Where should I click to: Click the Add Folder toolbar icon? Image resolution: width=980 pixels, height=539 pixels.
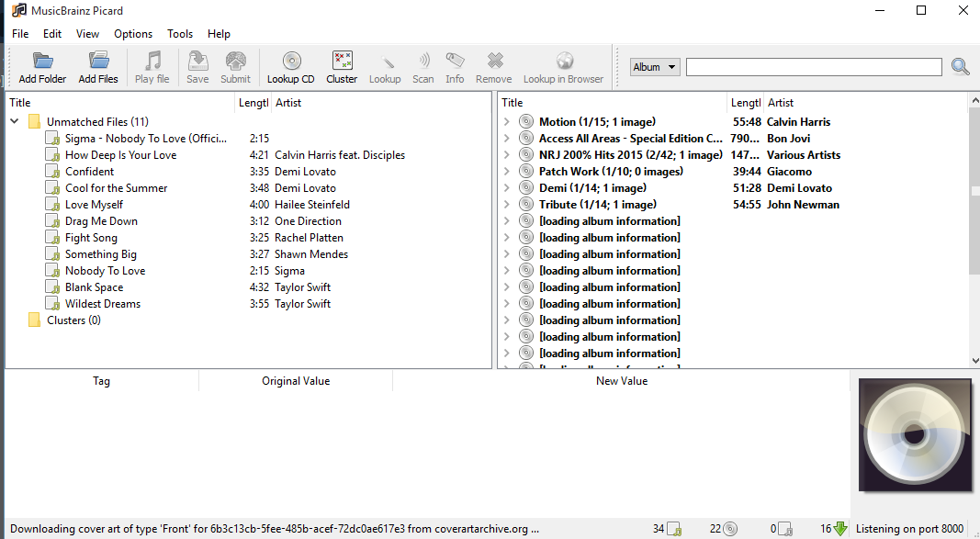[x=42, y=61]
